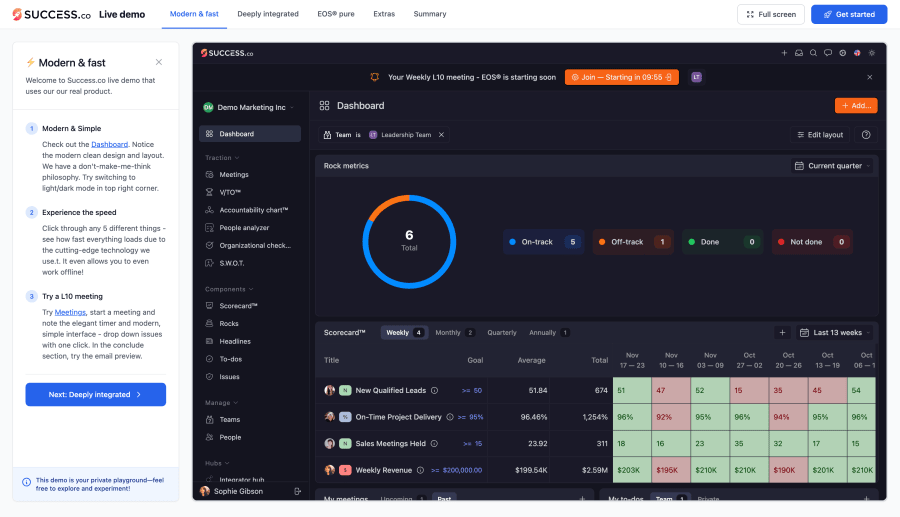Close the Modern & fast panel
900x517 pixels.
(x=159, y=62)
